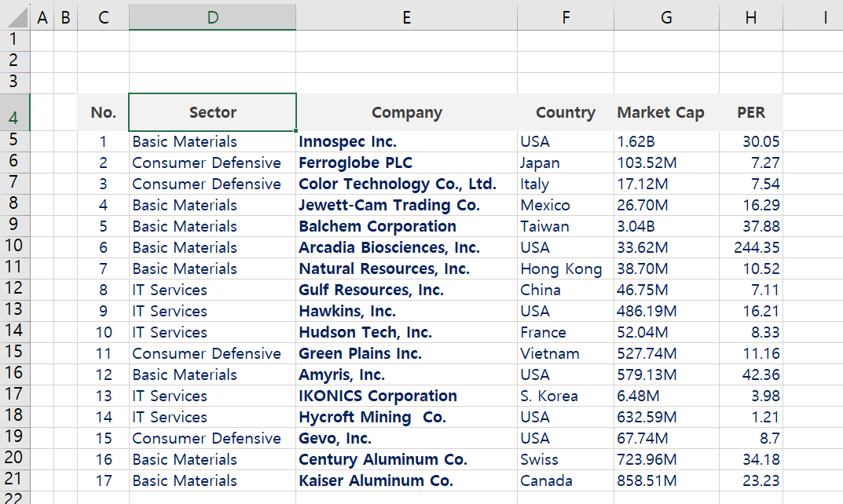Click the PER value '30.05'

(751, 141)
